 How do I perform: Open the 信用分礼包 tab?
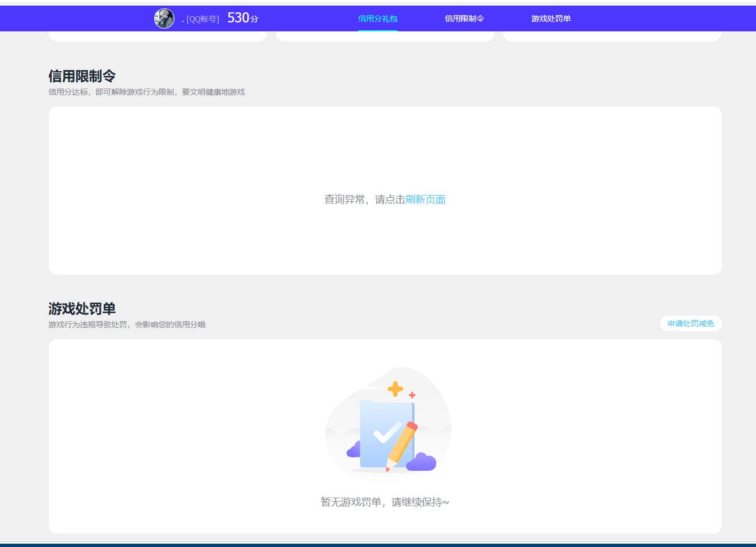click(378, 18)
